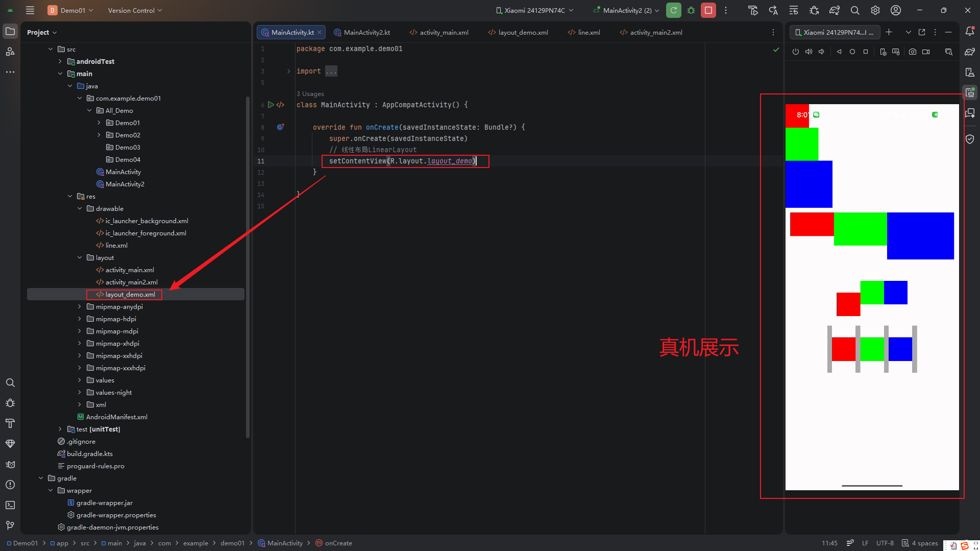Open MainActivity2 (2) run configuration dropdown
Viewport: 980px width, 551px height.
626,10
